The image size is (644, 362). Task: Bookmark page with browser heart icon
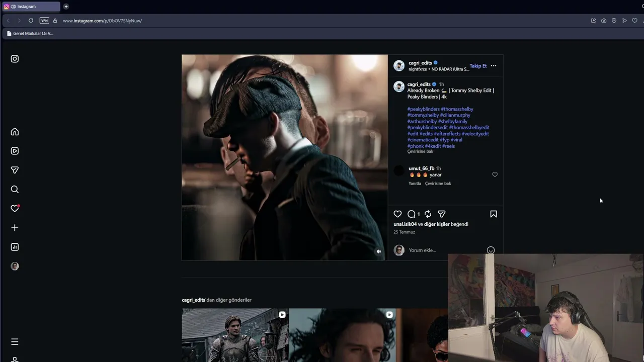634,21
